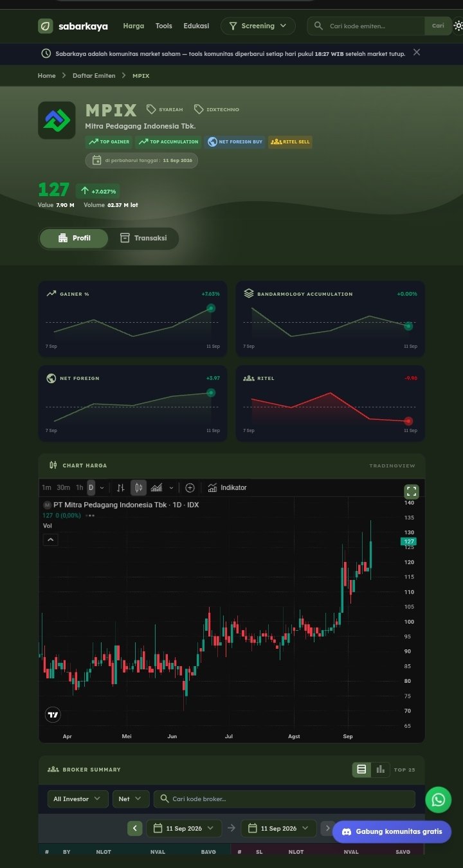The image size is (463, 868).
Task: Select the area chart style icon
Action: pos(156,488)
